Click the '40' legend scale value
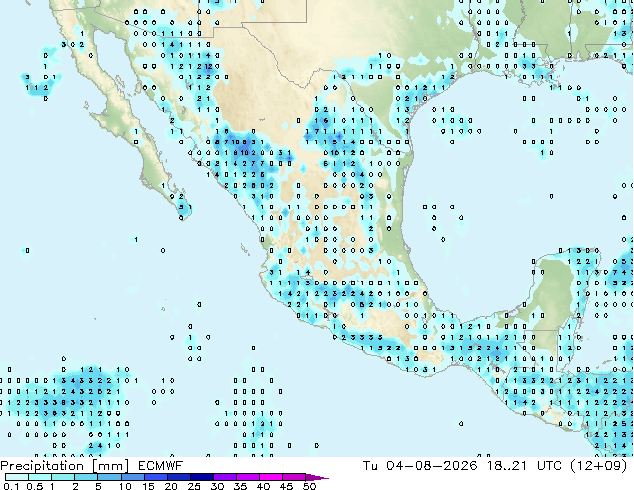The image size is (634, 490). 263,486
